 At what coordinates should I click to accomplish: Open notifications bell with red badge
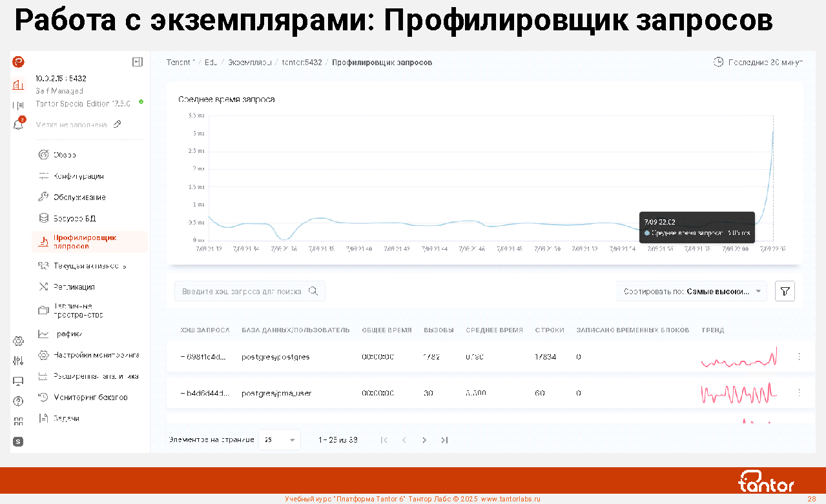pyautogui.click(x=19, y=125)
